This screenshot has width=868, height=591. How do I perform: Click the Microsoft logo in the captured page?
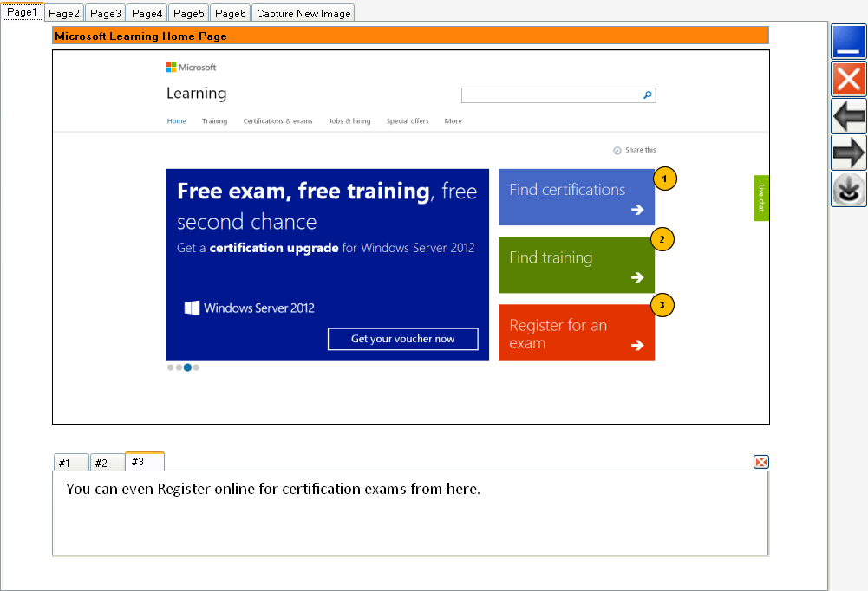pos(191,67)
